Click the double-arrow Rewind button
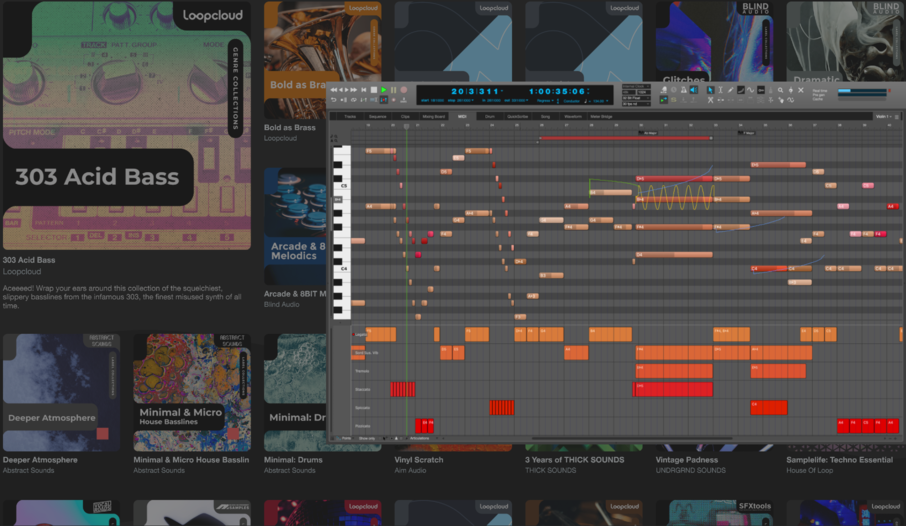This screenshot has width=906, height=526. click(333, 90)
